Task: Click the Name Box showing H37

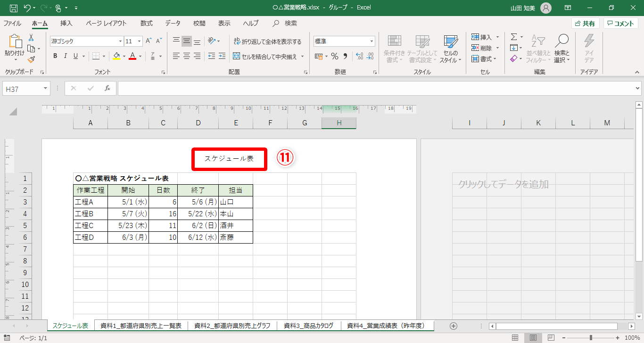Action: pyautogui.click(x=23, y=88)
